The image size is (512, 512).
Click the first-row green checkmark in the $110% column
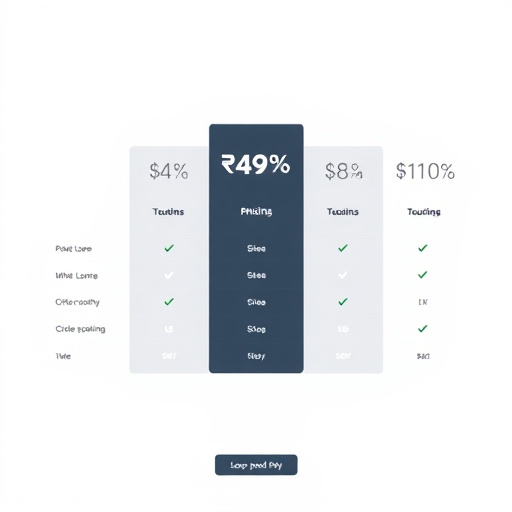click(423, 248)
